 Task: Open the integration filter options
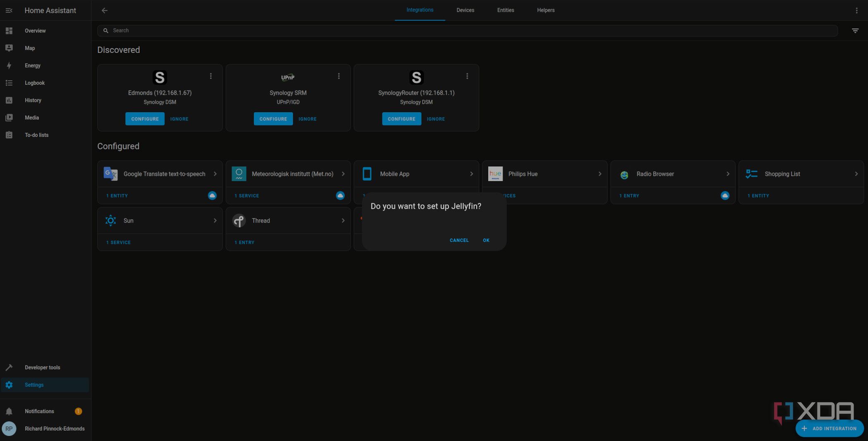(855, 30)
